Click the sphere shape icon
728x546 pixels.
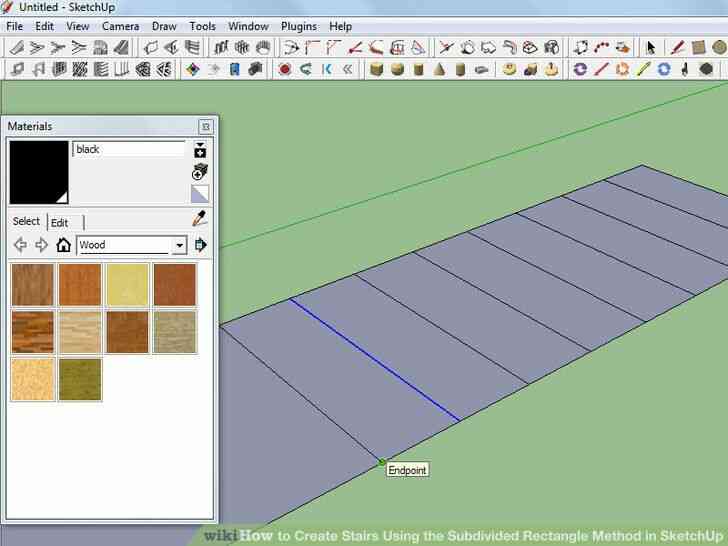coord(397,70)
